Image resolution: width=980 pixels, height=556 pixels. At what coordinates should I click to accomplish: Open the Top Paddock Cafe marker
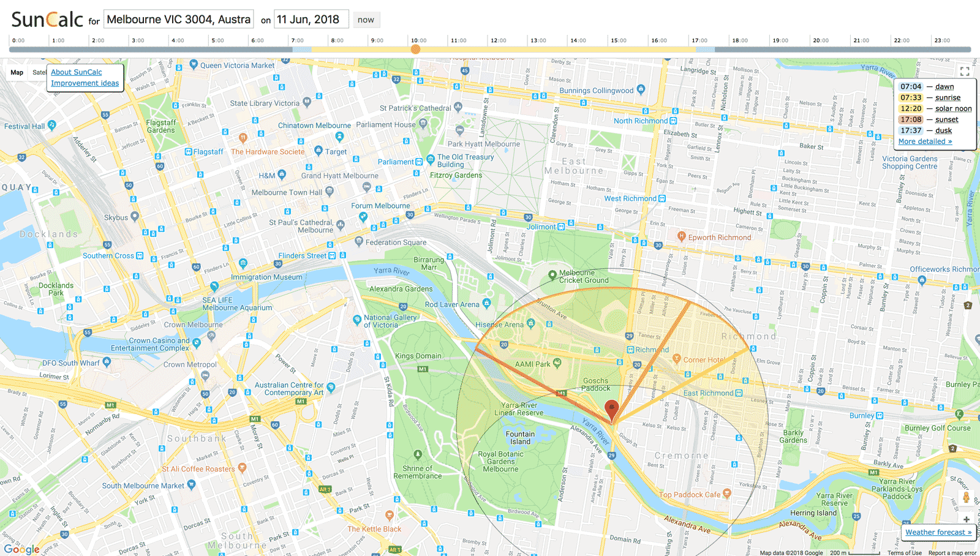coord(727,493)
